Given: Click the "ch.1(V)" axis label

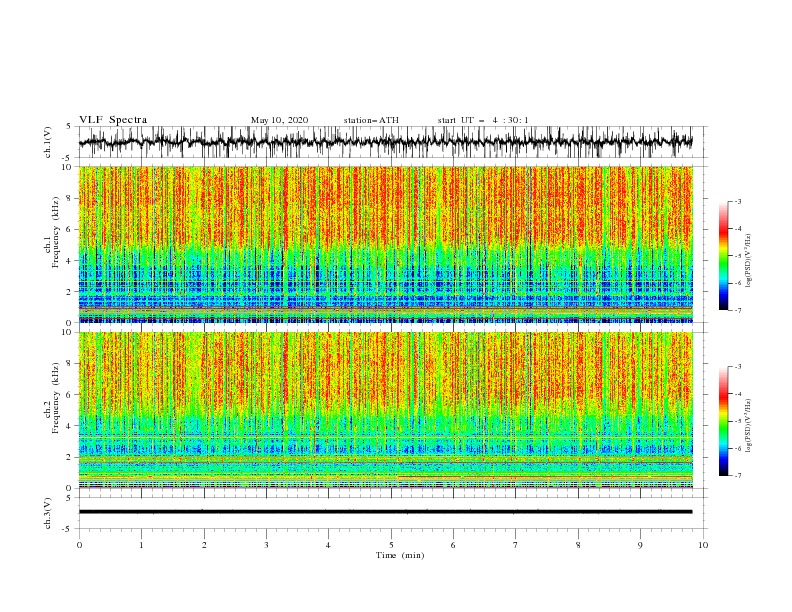Looking at the screenshot, I should tap(48, 142).
